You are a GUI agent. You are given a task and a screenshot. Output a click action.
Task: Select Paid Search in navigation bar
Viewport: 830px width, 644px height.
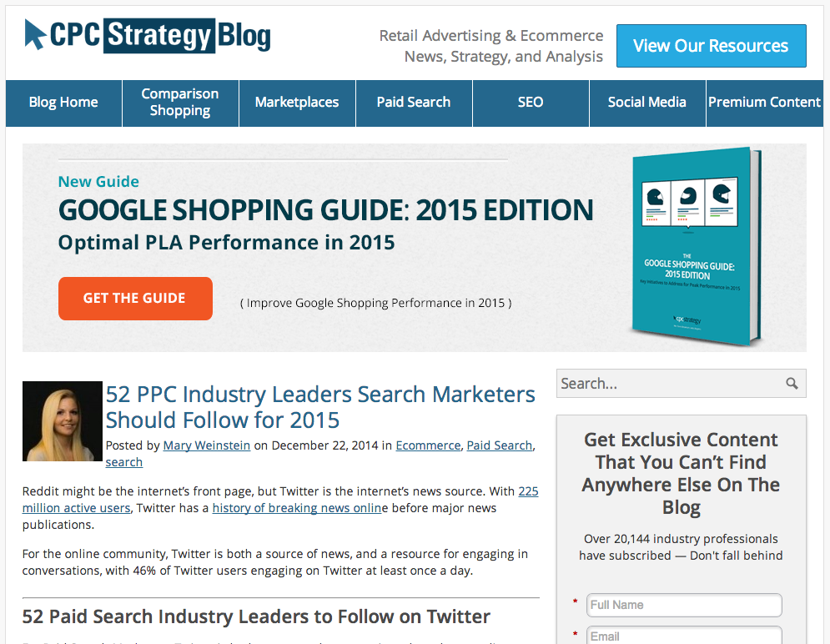[x=414, y=103]
